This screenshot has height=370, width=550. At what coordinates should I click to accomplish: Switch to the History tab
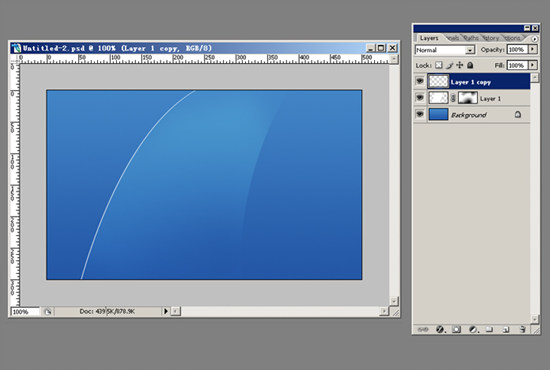point(490,38)
